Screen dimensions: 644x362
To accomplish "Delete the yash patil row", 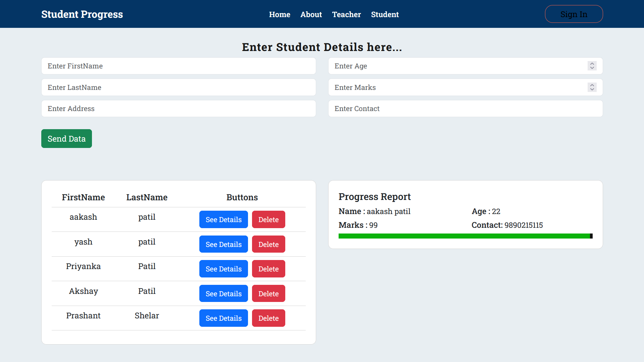I will (268, 244).
